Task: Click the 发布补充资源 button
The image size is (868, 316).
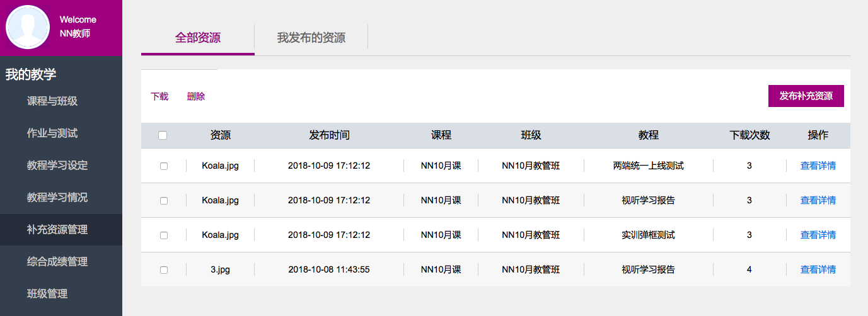Action: tap(806, 96)
